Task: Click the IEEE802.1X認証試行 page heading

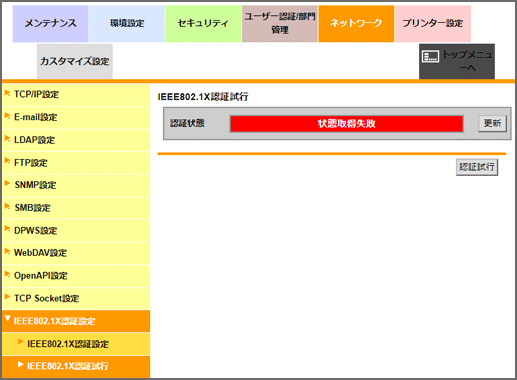Action: (x=203, y=97)
